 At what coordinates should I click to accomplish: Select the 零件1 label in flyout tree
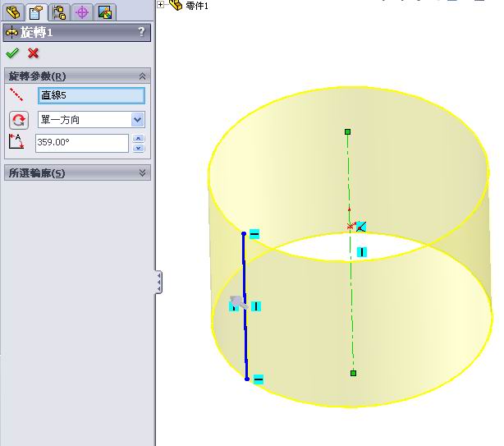pos(197,6)
